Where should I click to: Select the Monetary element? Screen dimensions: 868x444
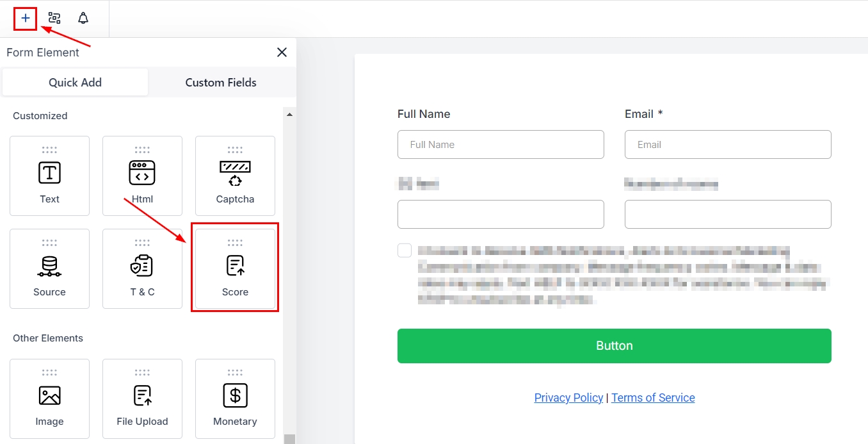tap(235, 399)
